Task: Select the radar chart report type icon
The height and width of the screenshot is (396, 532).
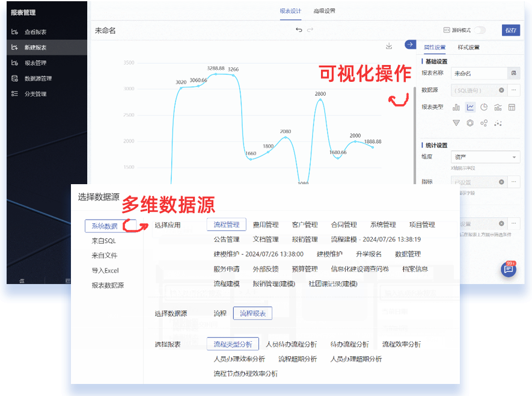Action: coord(469,122)
